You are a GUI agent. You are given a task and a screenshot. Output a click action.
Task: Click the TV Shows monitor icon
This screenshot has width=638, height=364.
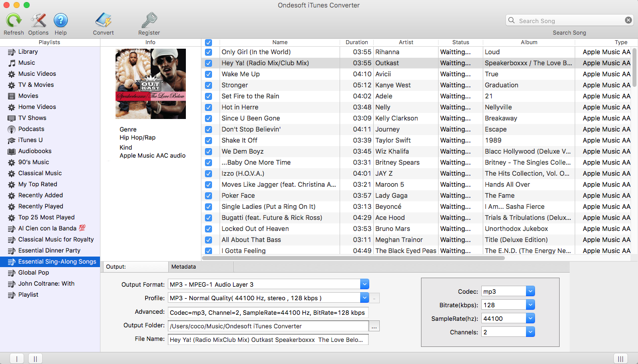point(12,118)
